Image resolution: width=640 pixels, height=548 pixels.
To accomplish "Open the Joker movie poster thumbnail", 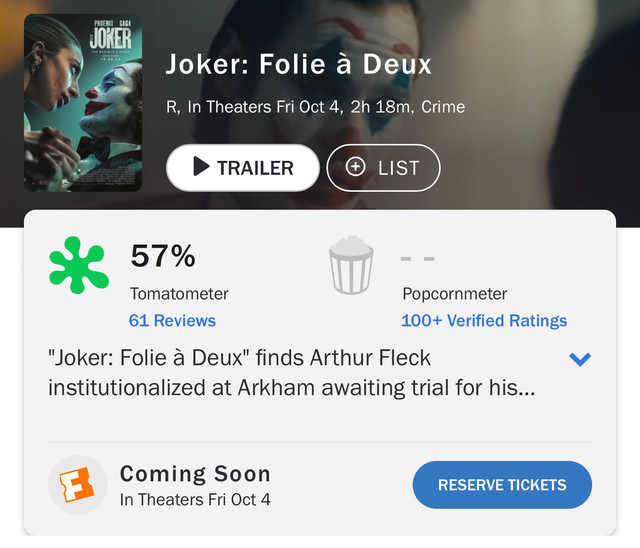I will (83, 103).
